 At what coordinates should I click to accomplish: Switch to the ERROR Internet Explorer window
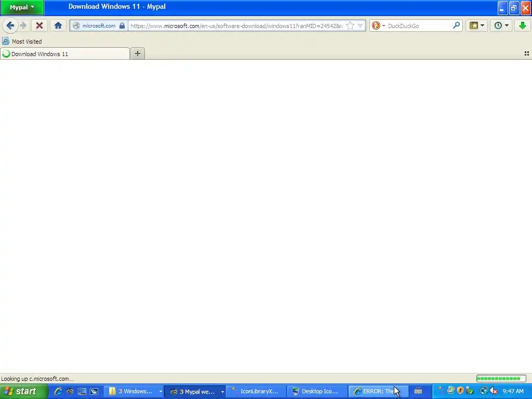coord(378,392)
